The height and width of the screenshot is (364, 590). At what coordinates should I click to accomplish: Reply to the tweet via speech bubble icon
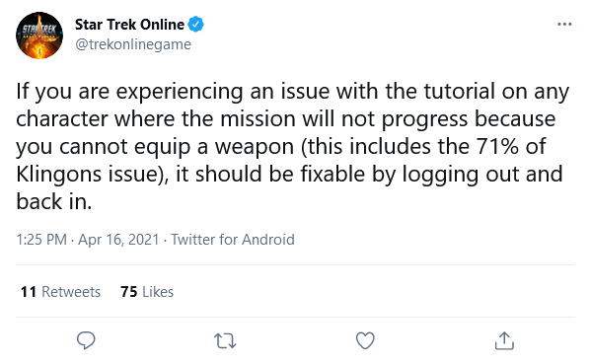(x=86, y=340)
